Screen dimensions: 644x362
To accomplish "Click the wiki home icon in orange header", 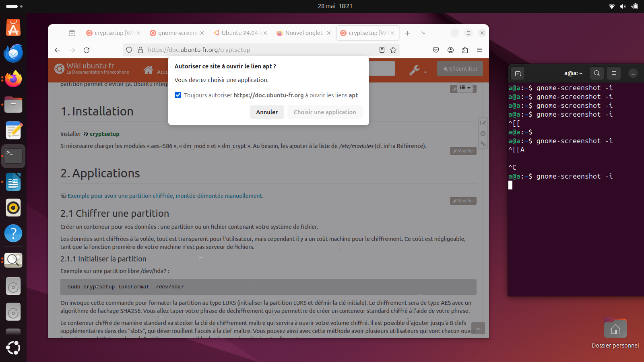I will [149, 70].
